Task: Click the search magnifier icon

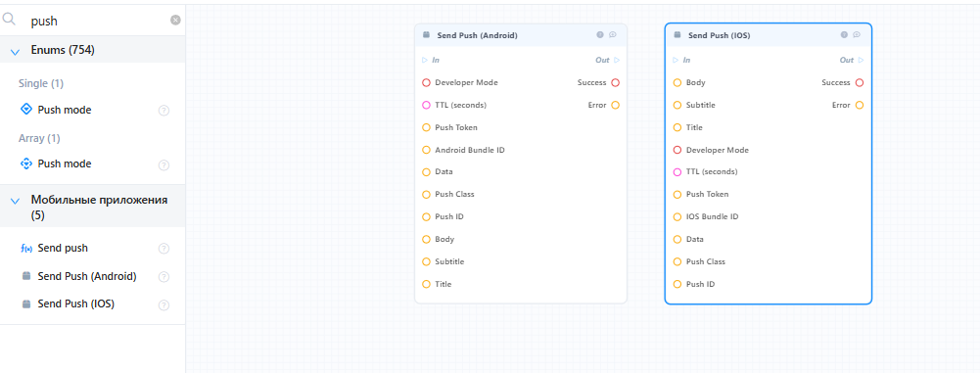Action: (10, 20)
